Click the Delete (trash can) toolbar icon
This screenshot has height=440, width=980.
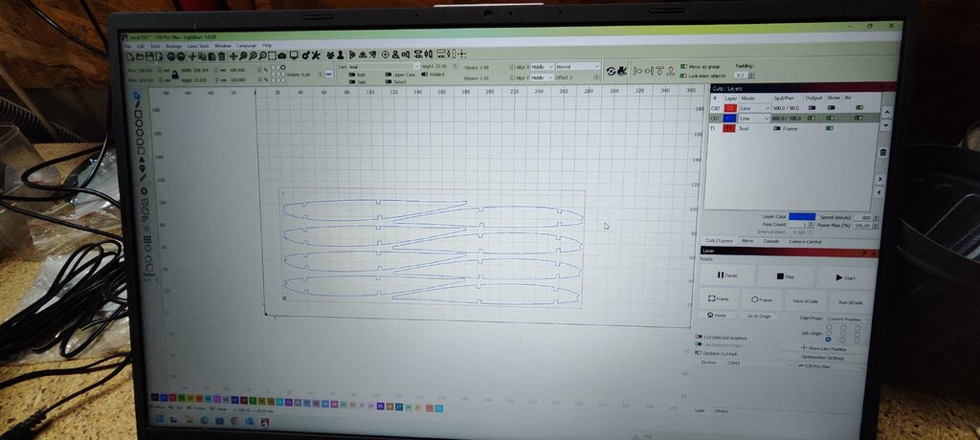222,55
